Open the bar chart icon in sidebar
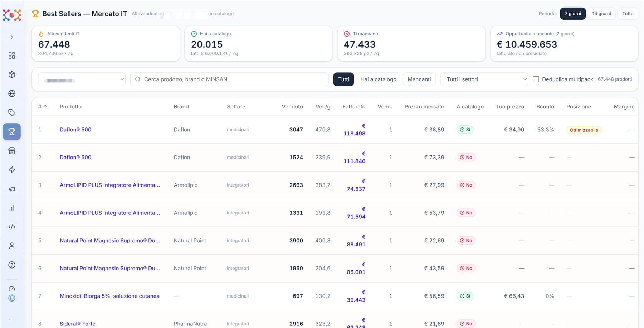This screenshot has width=644, height=328. (12, 208)
